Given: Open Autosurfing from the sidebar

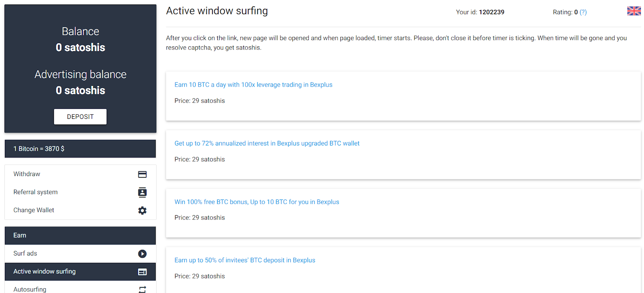Looking at the screenshot, I should tap(30, 289).
